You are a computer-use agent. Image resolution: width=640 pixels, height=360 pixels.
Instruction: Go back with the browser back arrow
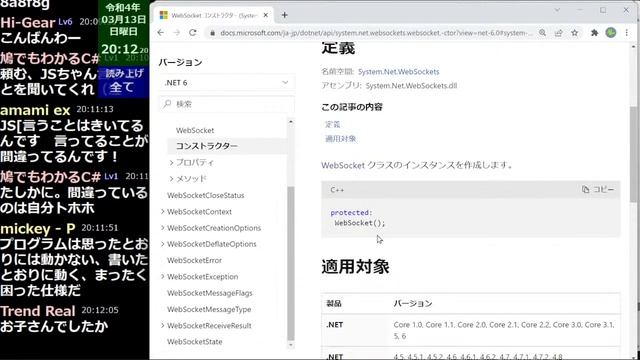(161, 33)
